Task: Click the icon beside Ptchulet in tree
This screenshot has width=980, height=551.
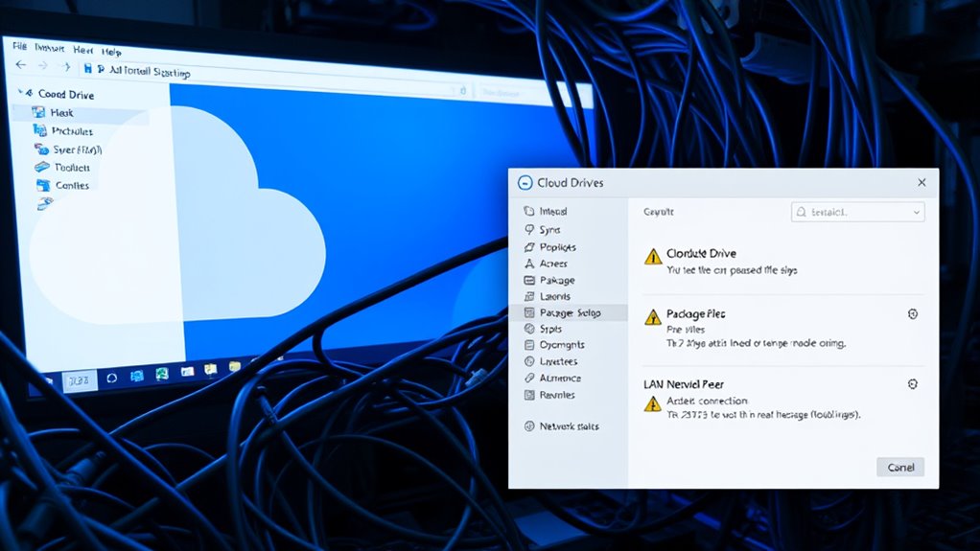Action: [40, 130]
